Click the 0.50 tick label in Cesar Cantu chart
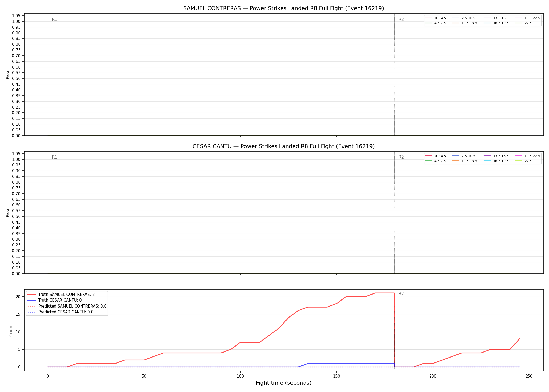The image size is (549, 392). (x=16, y=216)
